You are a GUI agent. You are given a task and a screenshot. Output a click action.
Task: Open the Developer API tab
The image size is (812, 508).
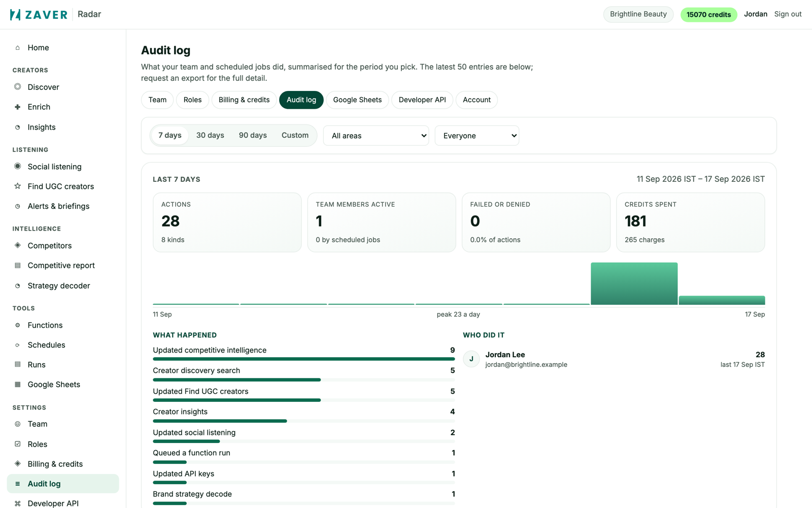(x=422, y=100)
